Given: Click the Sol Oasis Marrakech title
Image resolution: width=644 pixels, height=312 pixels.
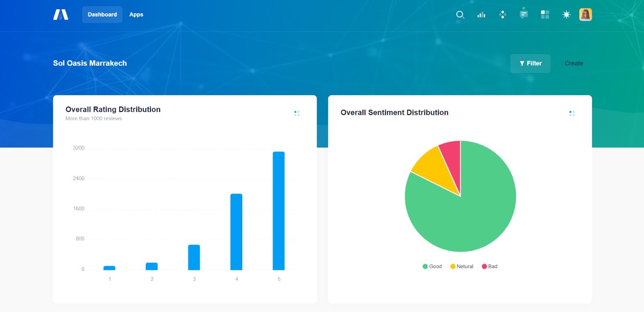Looking at the screenshot, I should pyautogui.click(x=90, y=63).
